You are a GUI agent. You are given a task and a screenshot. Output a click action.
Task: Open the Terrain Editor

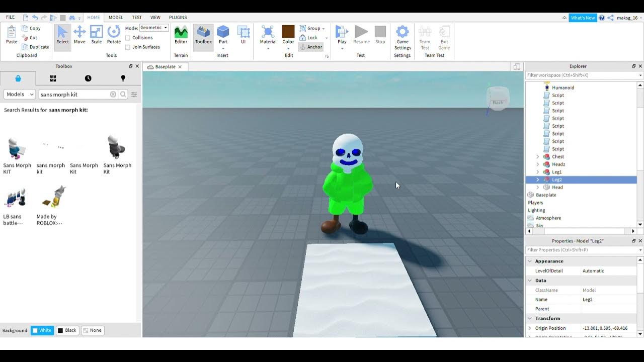tap(181, 35)
